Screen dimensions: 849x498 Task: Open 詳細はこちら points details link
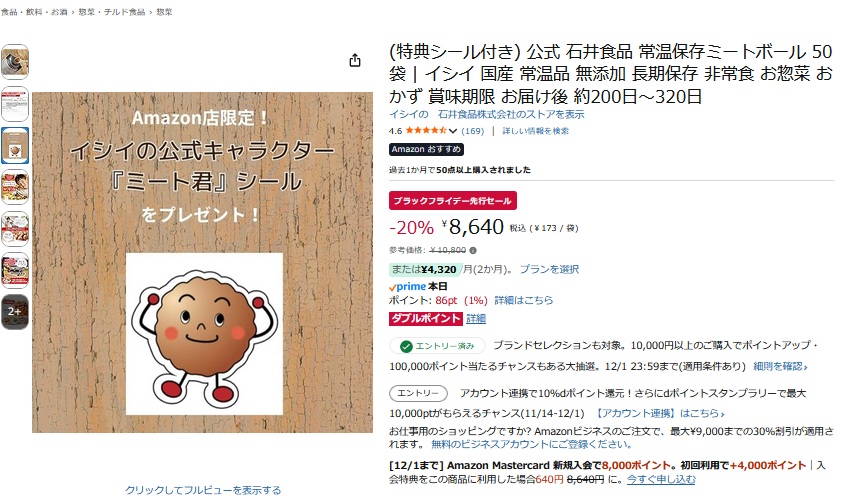tap(524, 300)
